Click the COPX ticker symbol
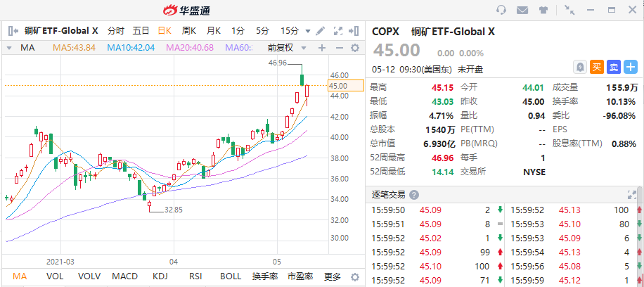 [x=387, y=31]
